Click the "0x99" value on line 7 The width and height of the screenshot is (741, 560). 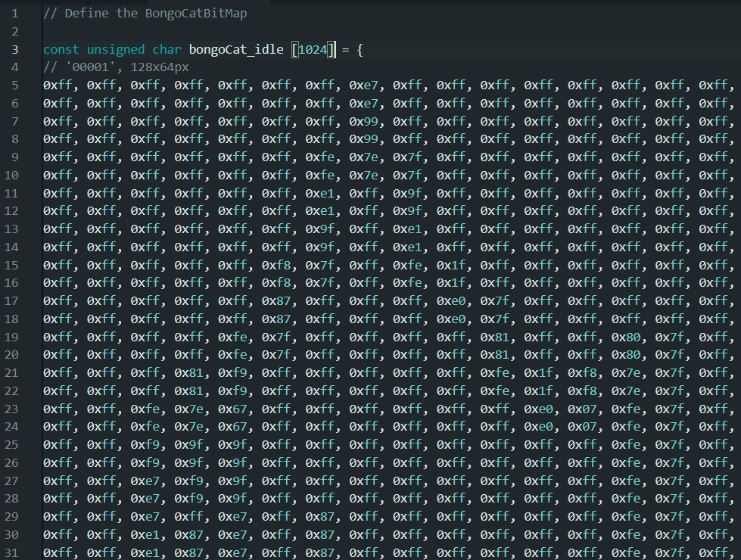363,121
